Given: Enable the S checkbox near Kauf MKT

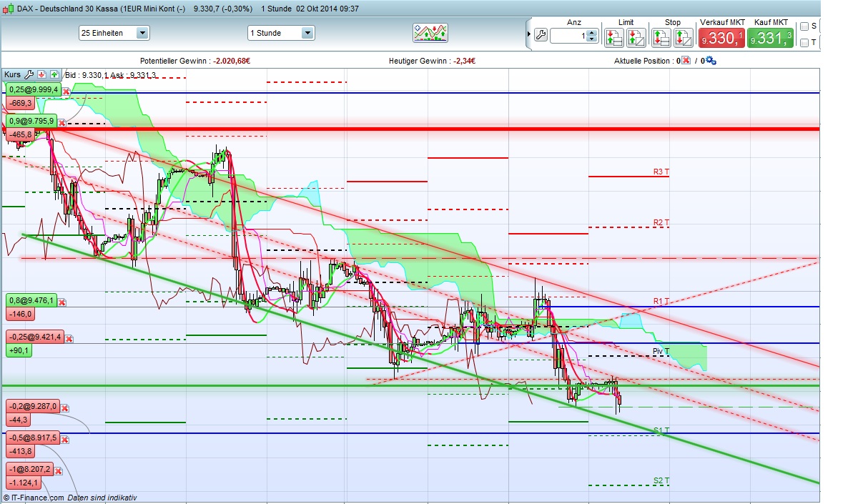Looking at the screenshot, I should pyautogui.click(x=804, y=26).
